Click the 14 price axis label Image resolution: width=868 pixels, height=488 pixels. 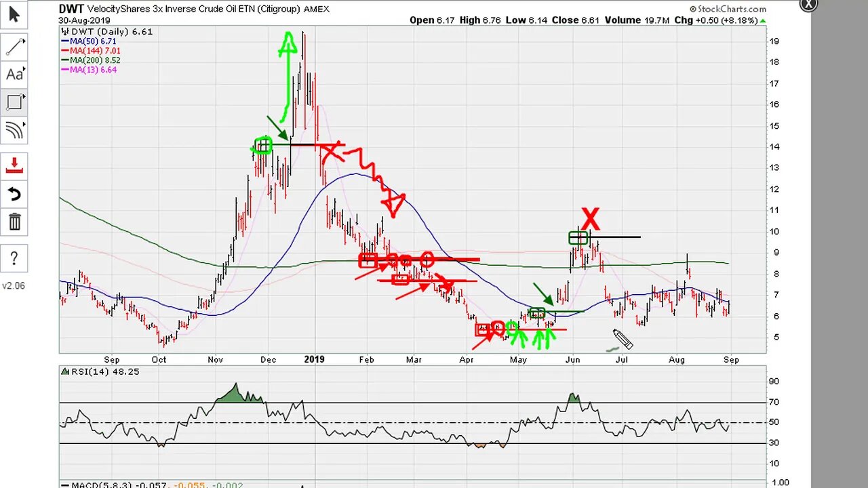point(774,146)
